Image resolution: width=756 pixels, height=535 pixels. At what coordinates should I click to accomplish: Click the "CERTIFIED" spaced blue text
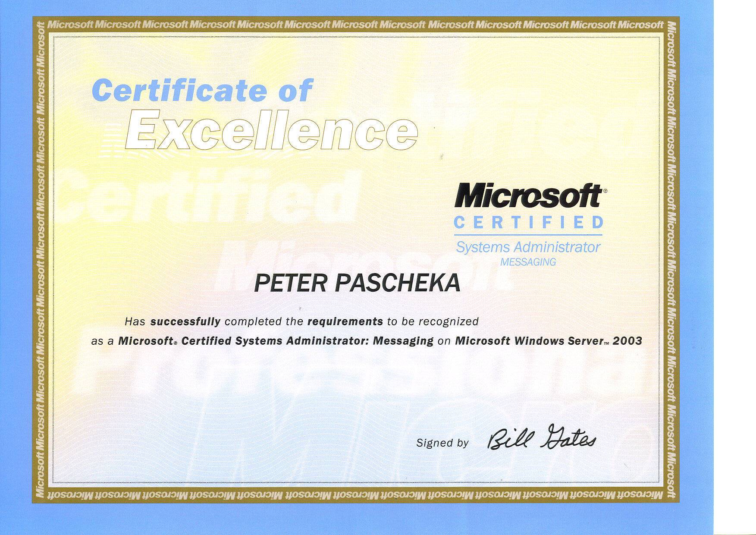point(528,223)
